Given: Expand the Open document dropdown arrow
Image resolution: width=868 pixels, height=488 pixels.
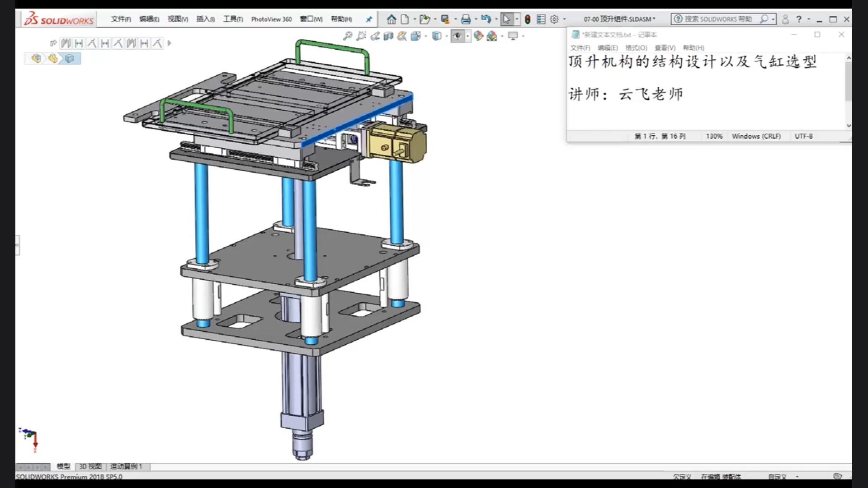Looking at the screenshot, I should coord(435,19).
